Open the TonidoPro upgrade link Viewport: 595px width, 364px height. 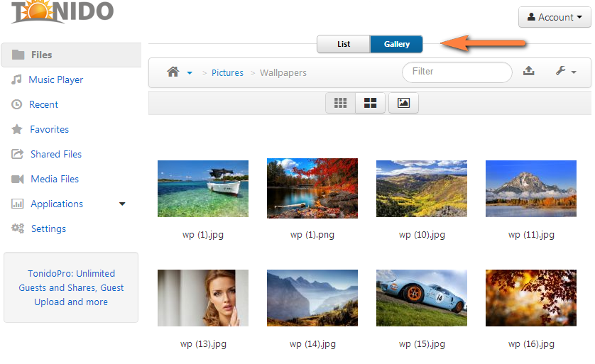pyautogui.click(x=71, y=288)
